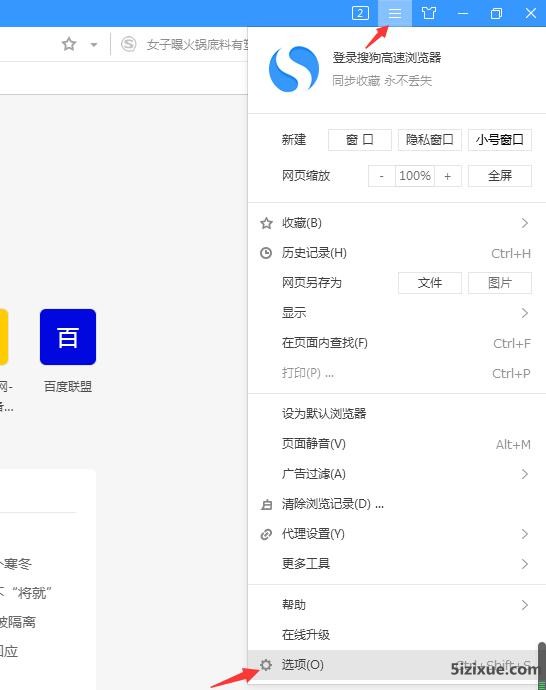Click the 百度联盟 label text
This screenshot has width=546, height=690.
coord(68,387)
